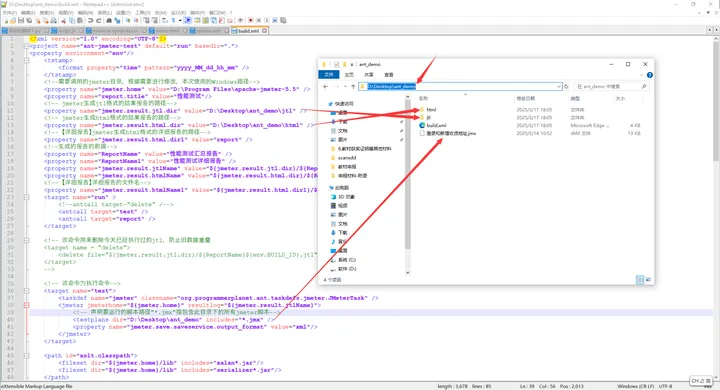Toggle Show all characters in the toolbar
This screenshot has height=390, width=720.
click(173, 21)
